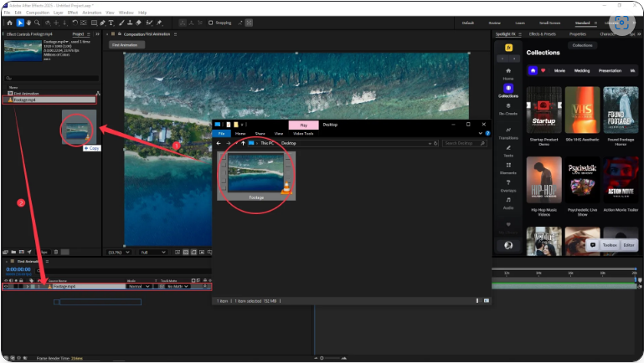Image resolution: width=644 pixels, height=363 pixels.
Task: Click the Editor button
Action: point(629,245)
